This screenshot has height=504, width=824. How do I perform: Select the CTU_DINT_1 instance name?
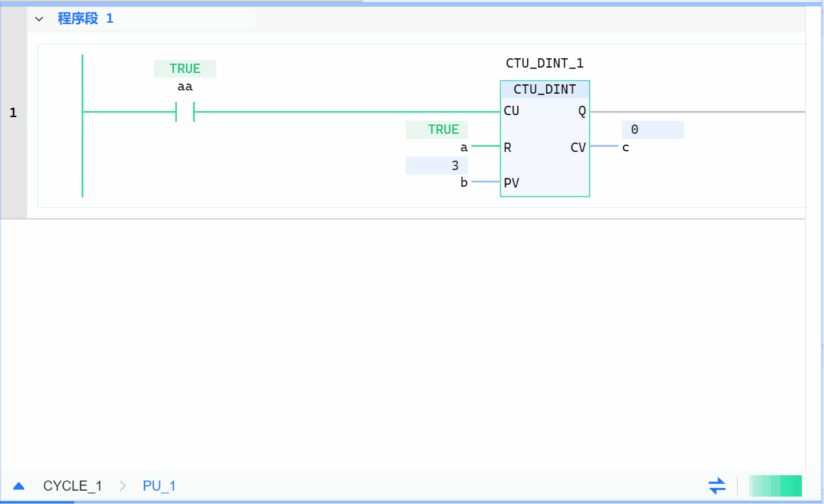point(544,64)
